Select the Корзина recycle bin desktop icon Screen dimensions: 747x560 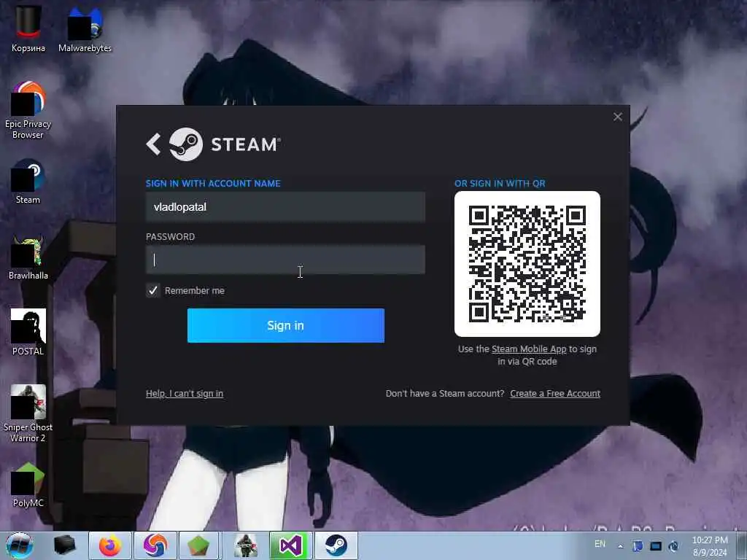(x=28, y=28)
